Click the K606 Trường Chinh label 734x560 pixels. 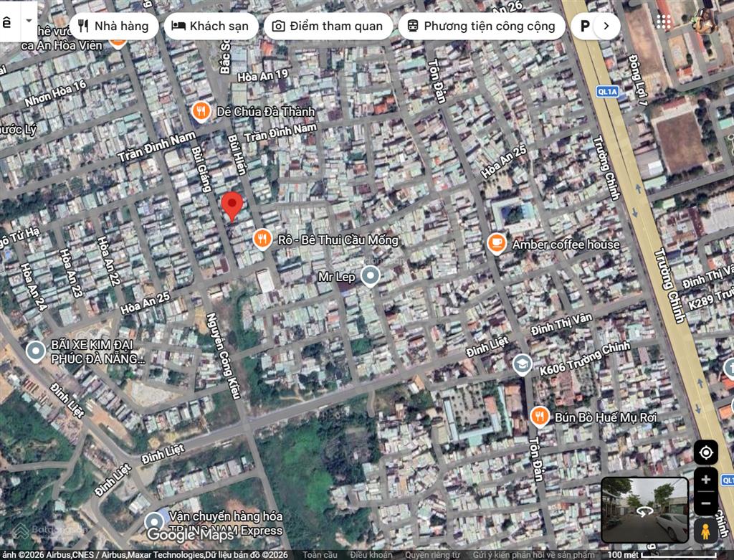pyautogui.click(x=585, y=359)
